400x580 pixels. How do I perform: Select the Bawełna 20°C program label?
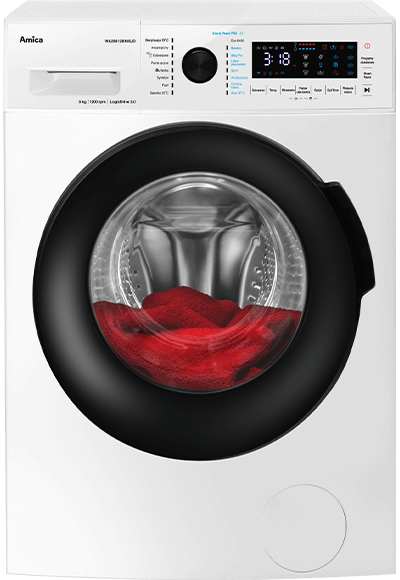point(159,93)
